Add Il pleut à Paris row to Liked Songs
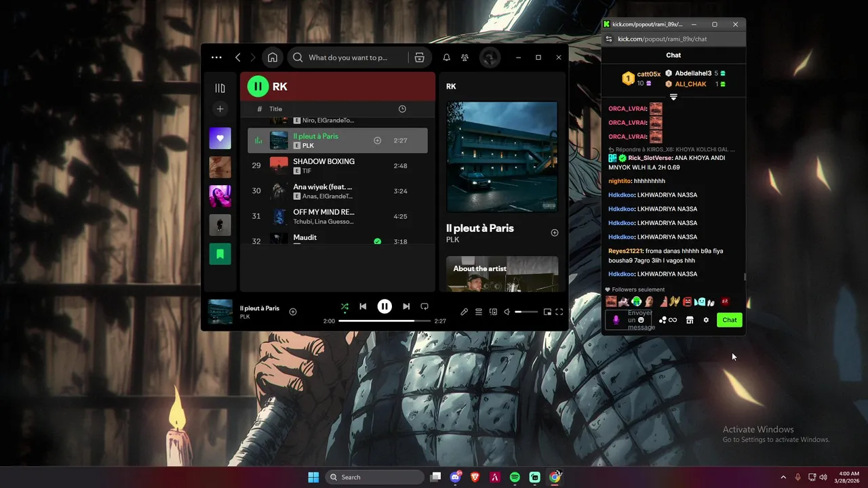Image resolution: width=868 pixels, height=488 pixels. (378, 140)
